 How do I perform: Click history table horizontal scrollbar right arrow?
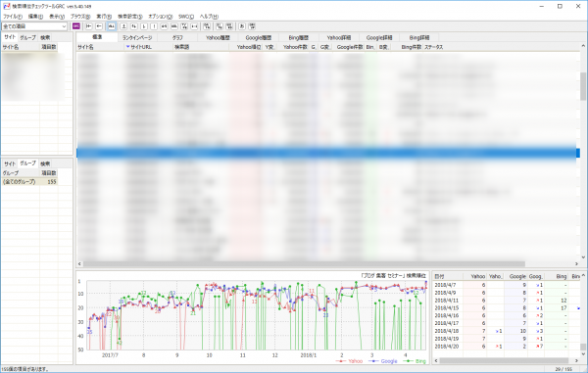pyautogui.click(x=576, y=360)
